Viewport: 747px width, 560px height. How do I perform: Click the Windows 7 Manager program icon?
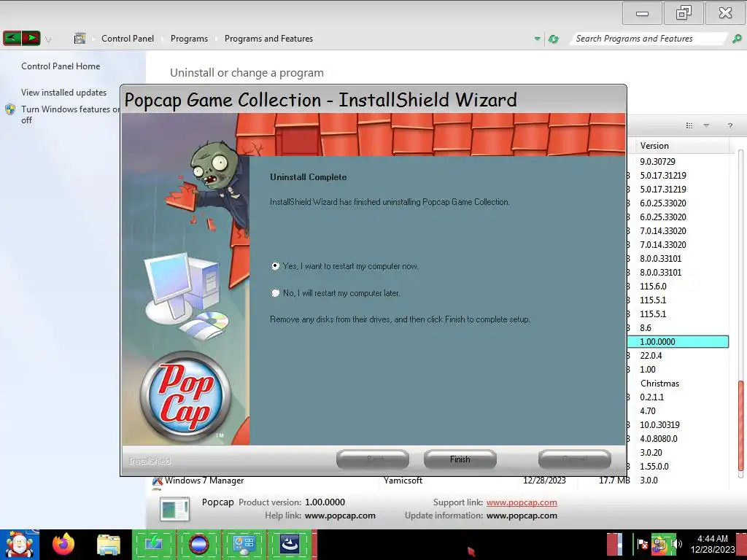(x=158, y=481)
